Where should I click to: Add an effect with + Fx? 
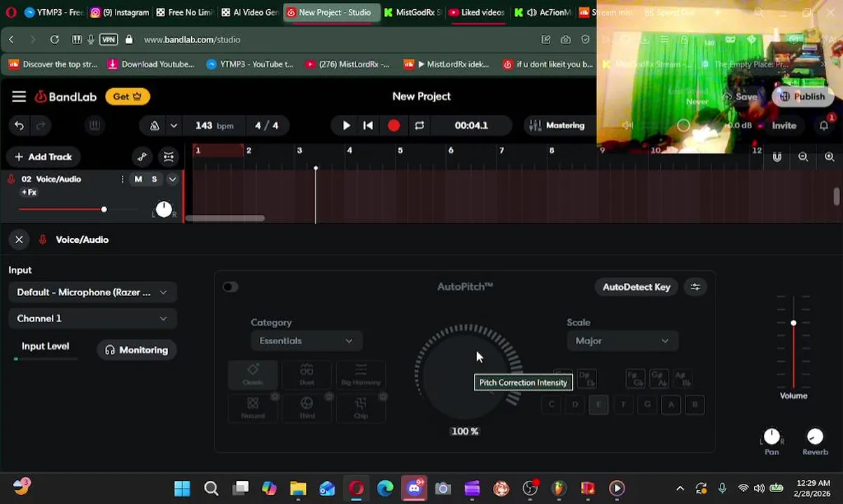pyautogui.click(x=29, y=192)
